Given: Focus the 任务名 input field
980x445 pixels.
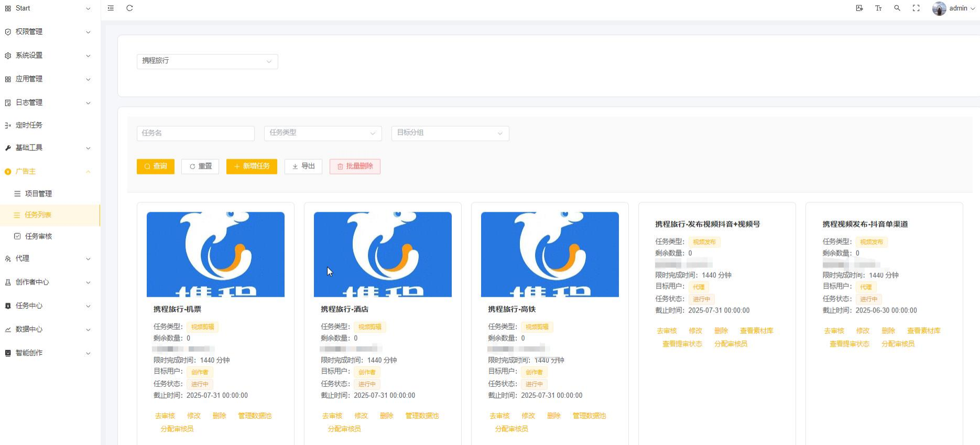Looking at the screenshot, I should click(195, 133).
